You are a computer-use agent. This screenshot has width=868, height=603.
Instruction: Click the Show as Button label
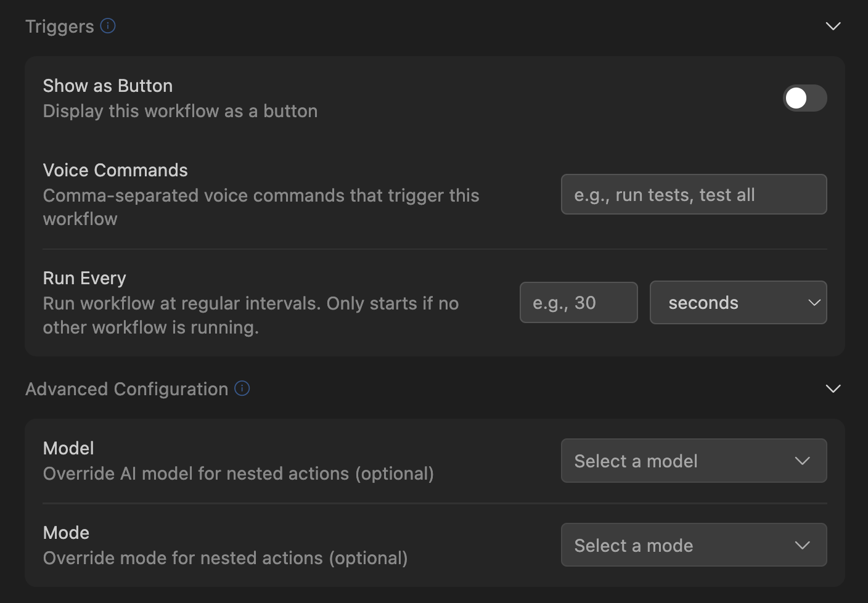(x=108, y=86)
